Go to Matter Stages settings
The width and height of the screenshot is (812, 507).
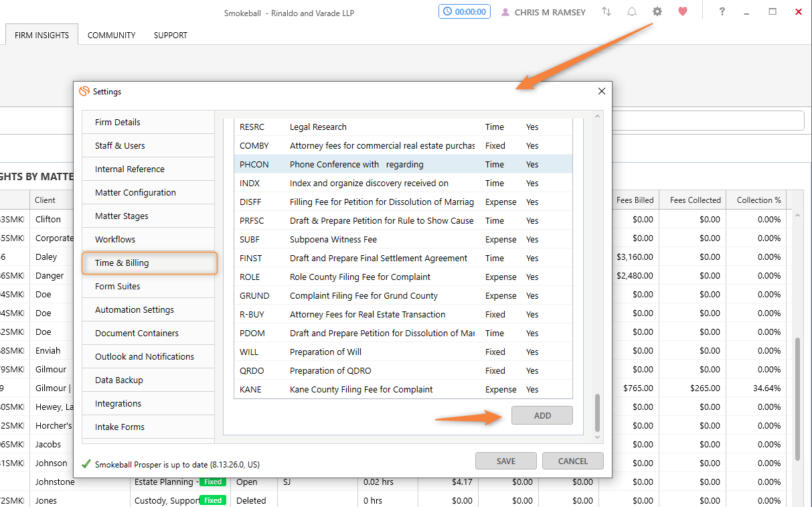tap(148, 216)
